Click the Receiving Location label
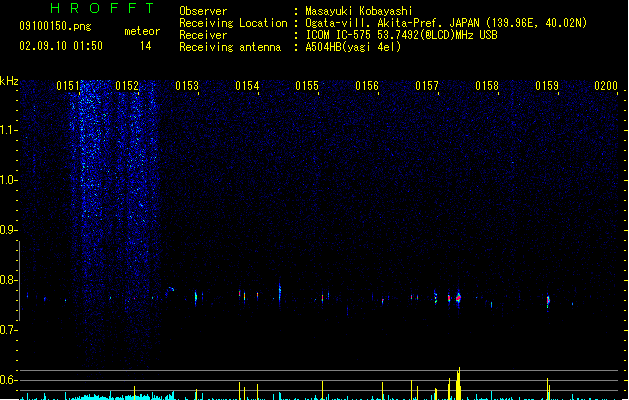This screenshot has height=400, width=629. 233,23
